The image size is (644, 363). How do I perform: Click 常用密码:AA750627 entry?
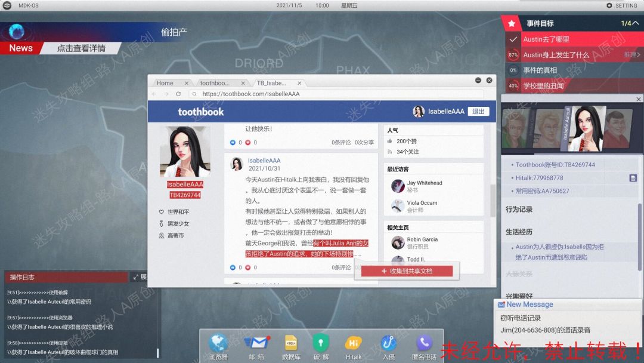point(542,190)
